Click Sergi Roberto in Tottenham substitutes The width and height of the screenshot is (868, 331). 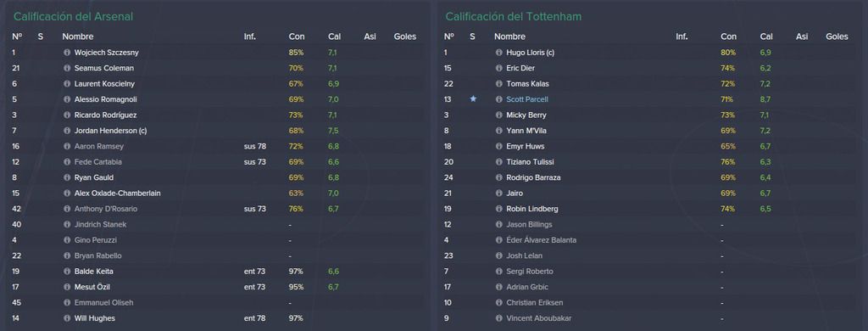click(x=529, y=272)
